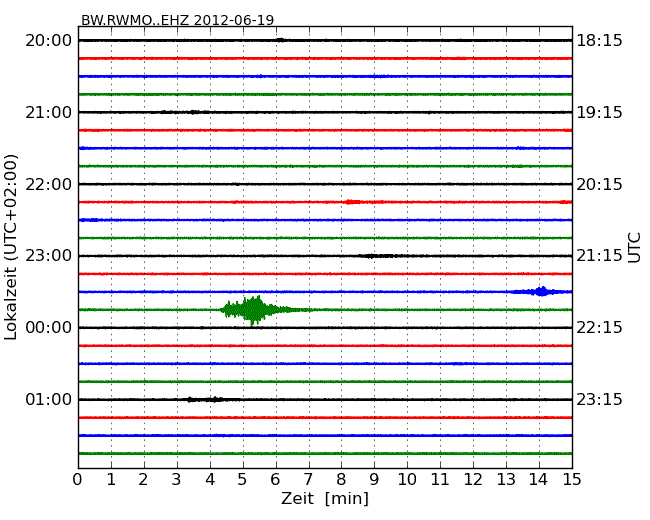
Task: Click the 20:15 UTC tick label
Action: tap(599, 184)
